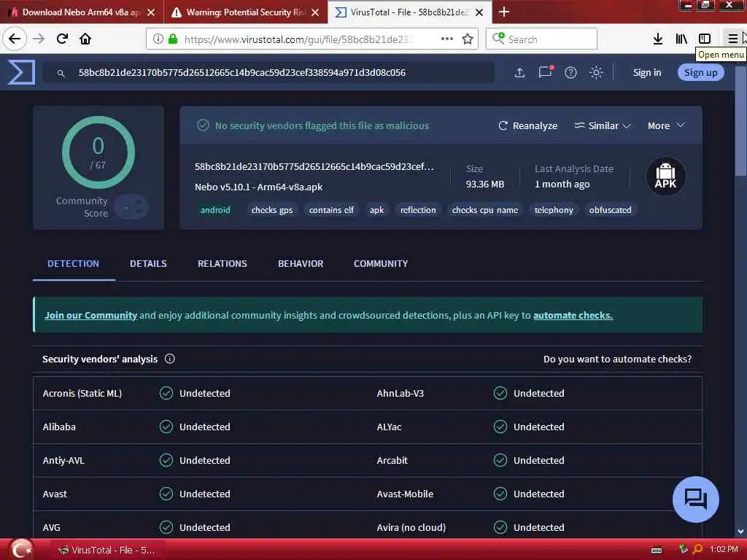The height and width of the screenshot is (560, 747).
Task: Close the Download Nebo Arm64 tab
Action: point(151,12)
